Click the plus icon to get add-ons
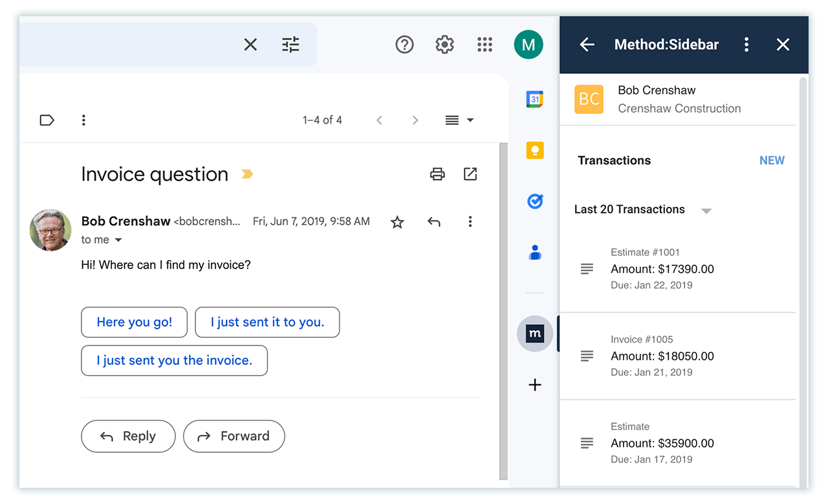The image size is (828, 504). point(535,385)
